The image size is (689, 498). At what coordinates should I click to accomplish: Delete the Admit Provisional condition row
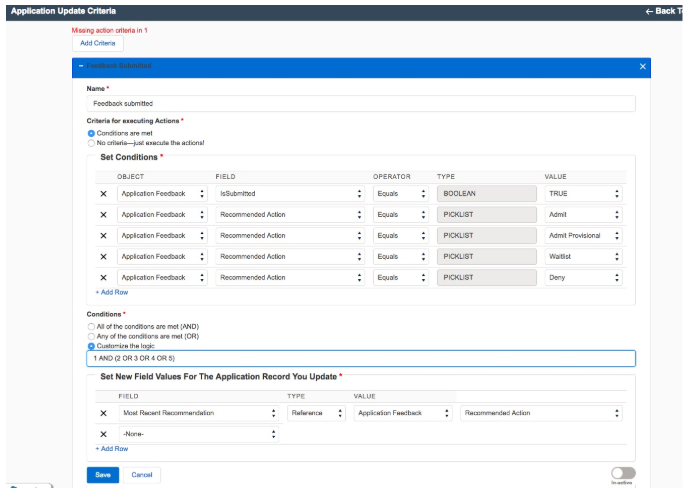pos(103,235)
